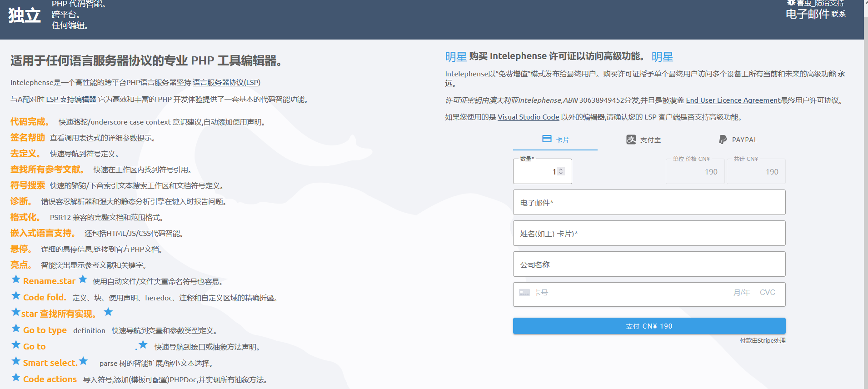Click the PayPal logo icon
Image resolution: width=868 pixels, height=389 pixels.
pos(723,140)
